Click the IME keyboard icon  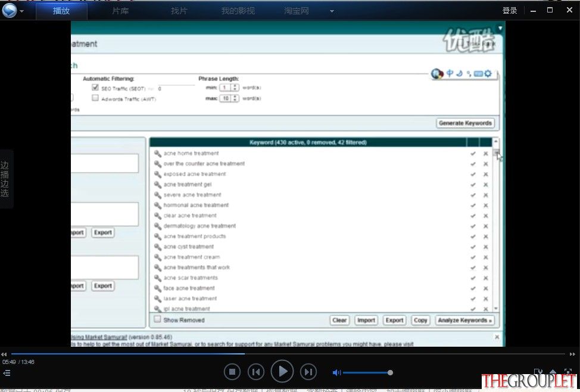point(478,74)
